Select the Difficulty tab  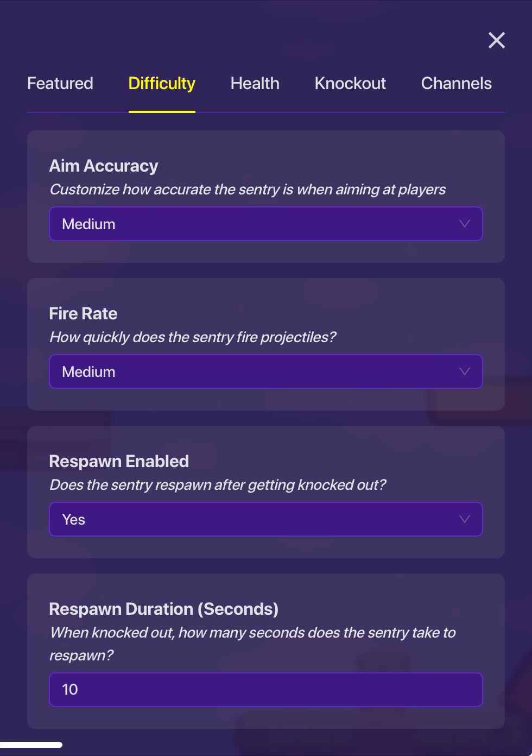[162, 84]
